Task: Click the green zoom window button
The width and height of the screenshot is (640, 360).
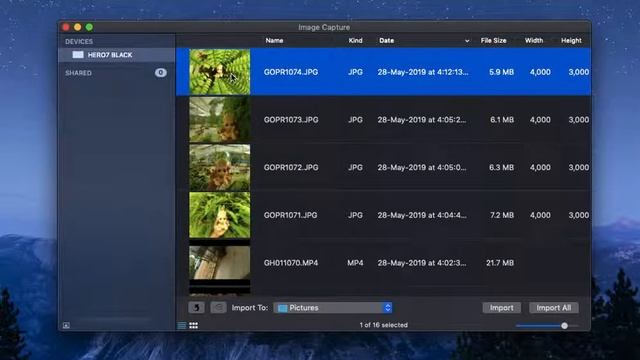Action: click(x=89, y=27)
